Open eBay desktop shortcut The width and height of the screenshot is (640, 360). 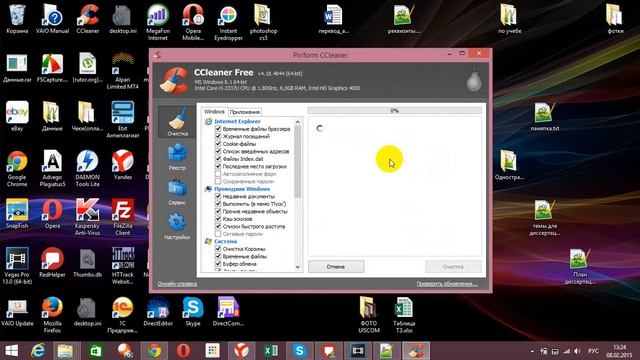tap(17, 116)
